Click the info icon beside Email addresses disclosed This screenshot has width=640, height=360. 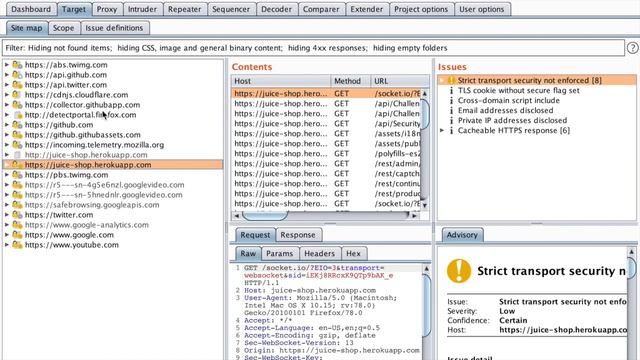[x=451, y=110]
